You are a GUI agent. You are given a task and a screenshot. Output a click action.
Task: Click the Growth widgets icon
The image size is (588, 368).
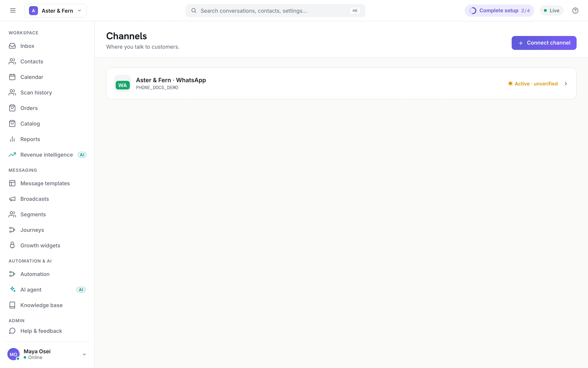tap(12, 245)
